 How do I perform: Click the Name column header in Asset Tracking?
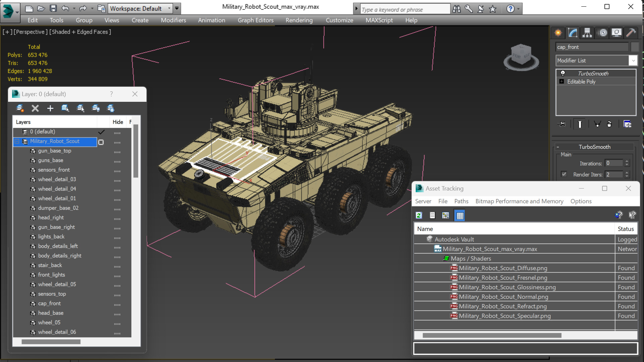(514, 229)
